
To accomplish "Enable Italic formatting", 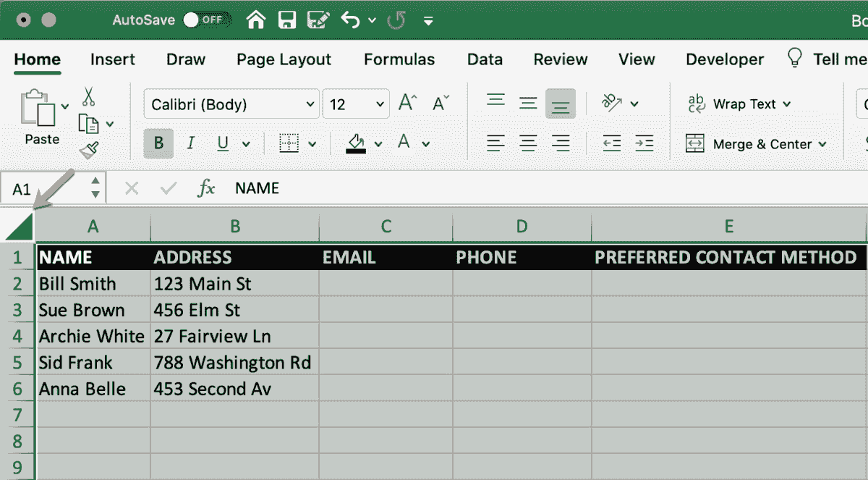I will tap(190, 143).
